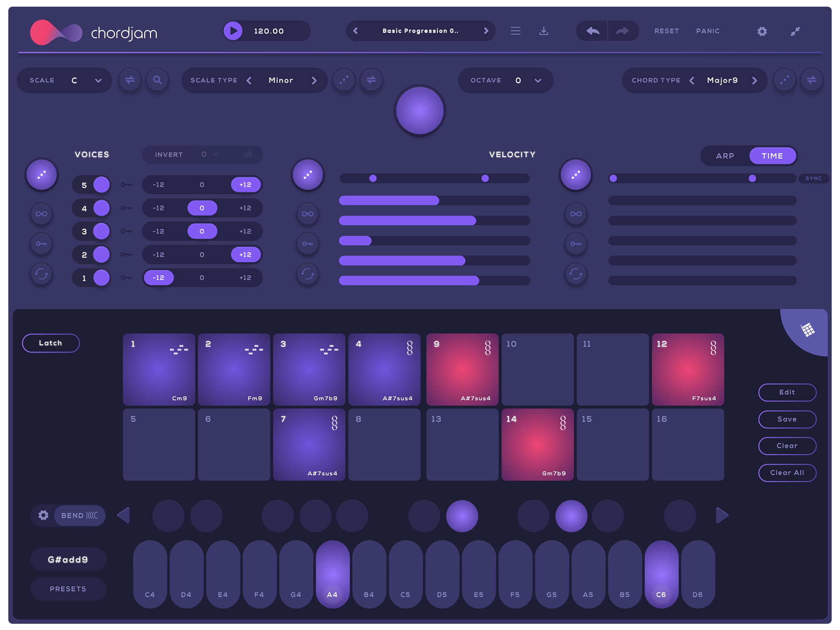840x630 pixels.
Task: Enable the SYNC toggle
Action: tap(813, 179)
